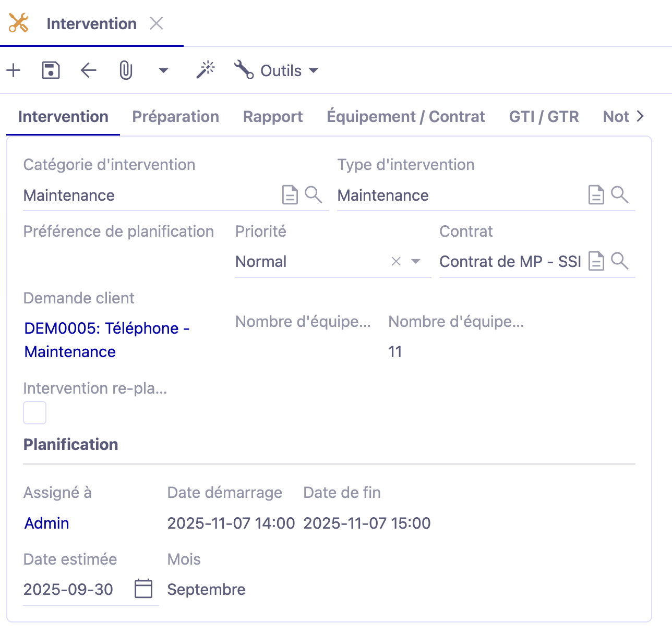Expand the Outils dropdown menu
672x635 pixels.
click(277, 70)
